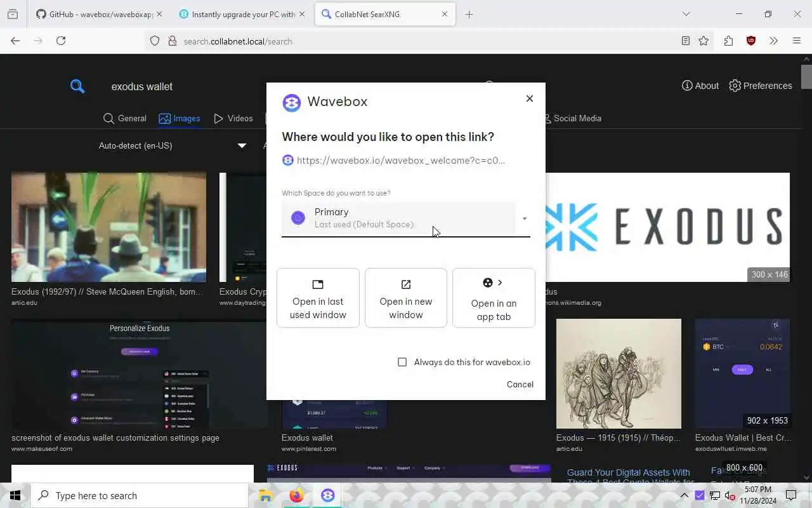
Task: Open Firefox application menu
Action: point(797,41)
